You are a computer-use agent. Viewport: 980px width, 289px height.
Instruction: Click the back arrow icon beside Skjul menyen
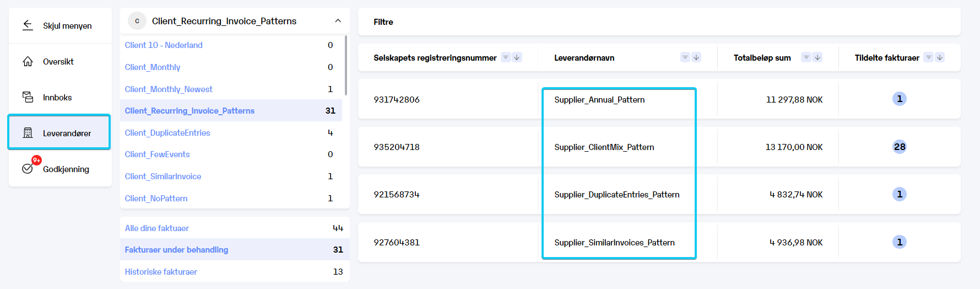coord(28,25)
